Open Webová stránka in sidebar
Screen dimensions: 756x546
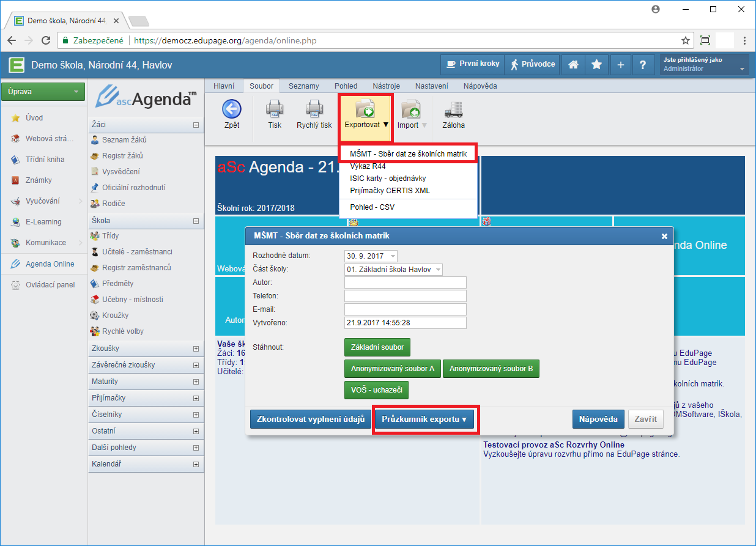[x=49, y=139]
